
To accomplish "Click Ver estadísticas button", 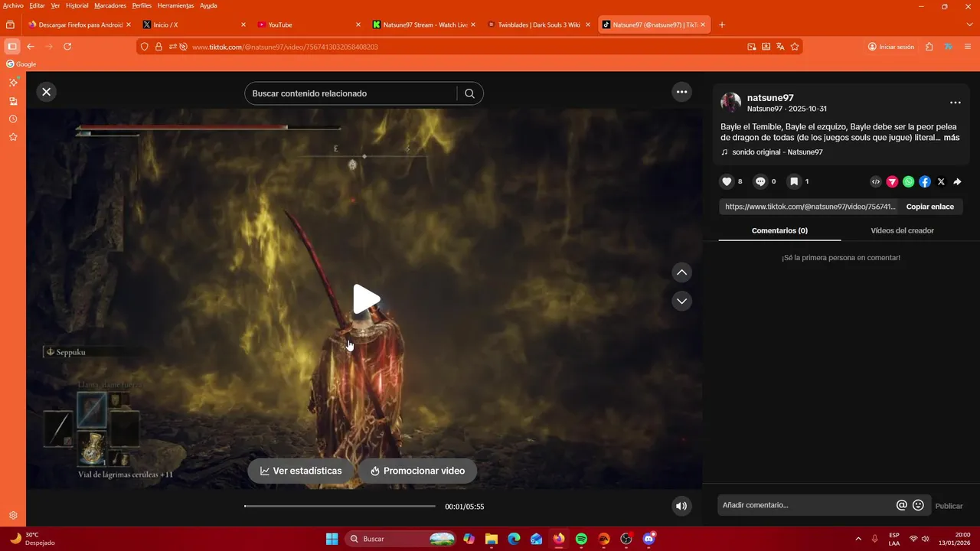I will pyautogui.click(x=301, y=471).
